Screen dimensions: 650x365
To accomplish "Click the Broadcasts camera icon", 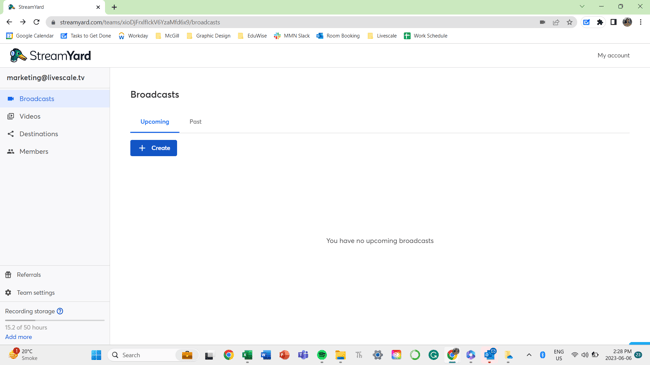I will pyautogui.click(x=11, y=99).
